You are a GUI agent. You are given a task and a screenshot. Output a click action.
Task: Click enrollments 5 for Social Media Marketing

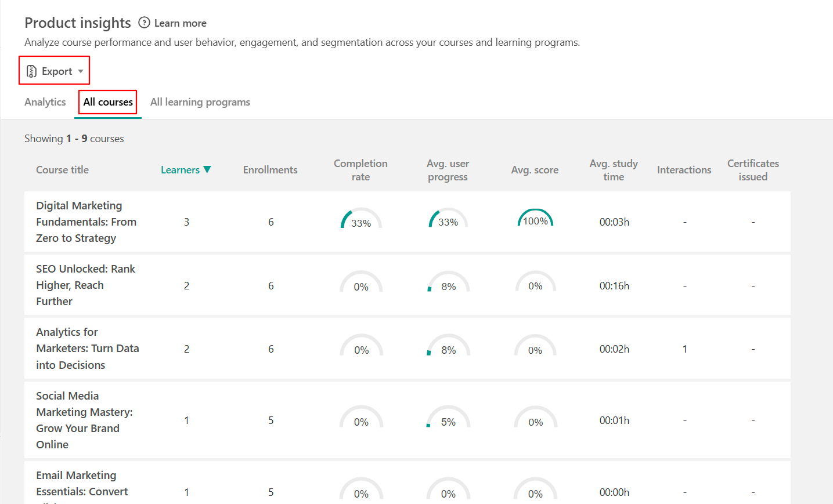271,420
